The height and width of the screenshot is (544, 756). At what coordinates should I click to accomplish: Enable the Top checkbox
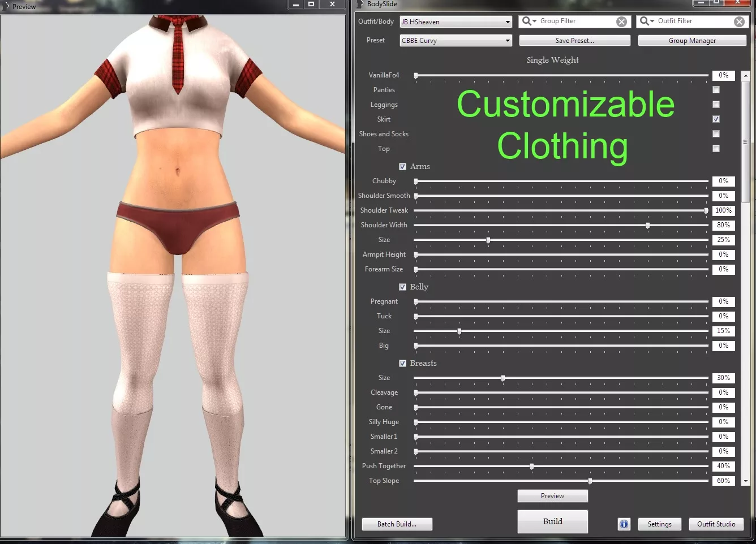pyautogui.click(x=716, y=149)
